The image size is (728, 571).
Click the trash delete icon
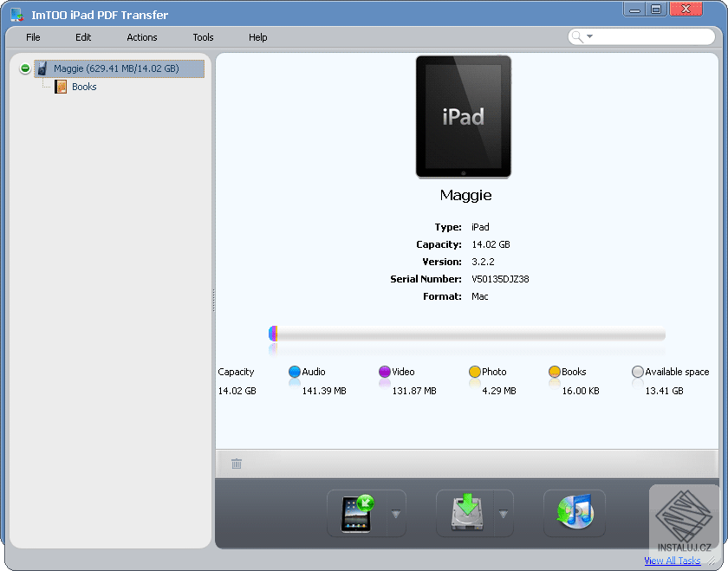coord(237,464)
